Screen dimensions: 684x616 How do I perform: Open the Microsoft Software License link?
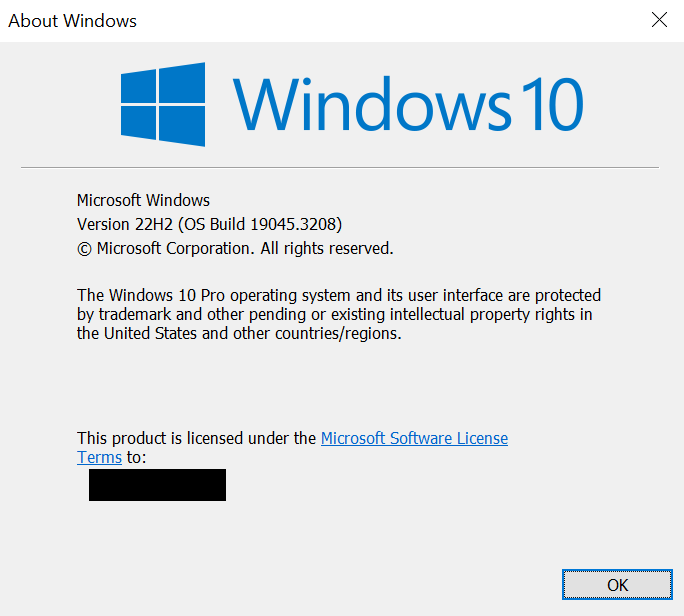pos(414,438)
